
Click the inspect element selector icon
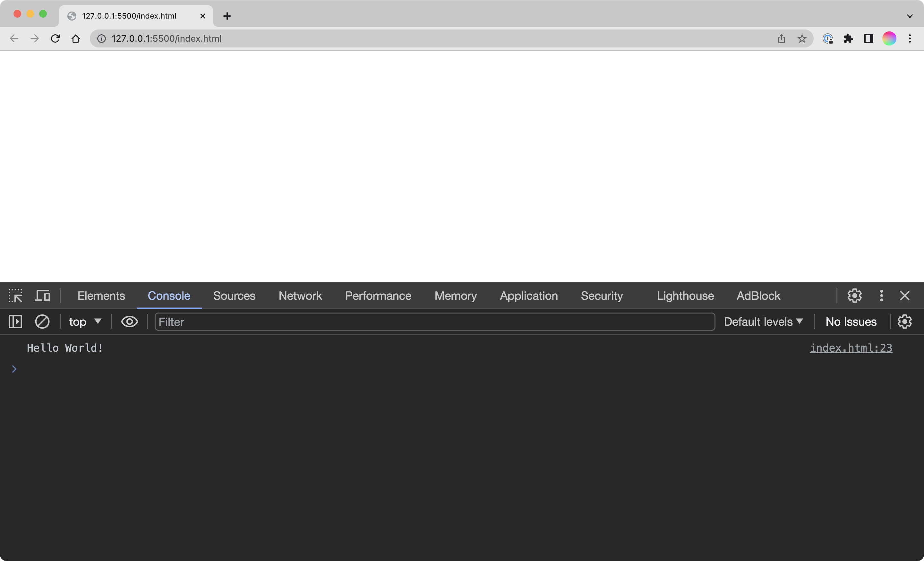(x=15, y=296)
